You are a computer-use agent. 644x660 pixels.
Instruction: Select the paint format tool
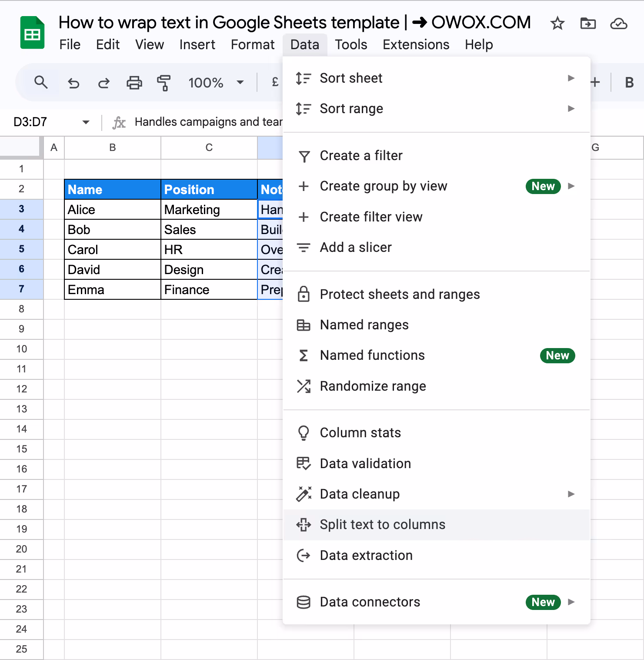point(164,83)
